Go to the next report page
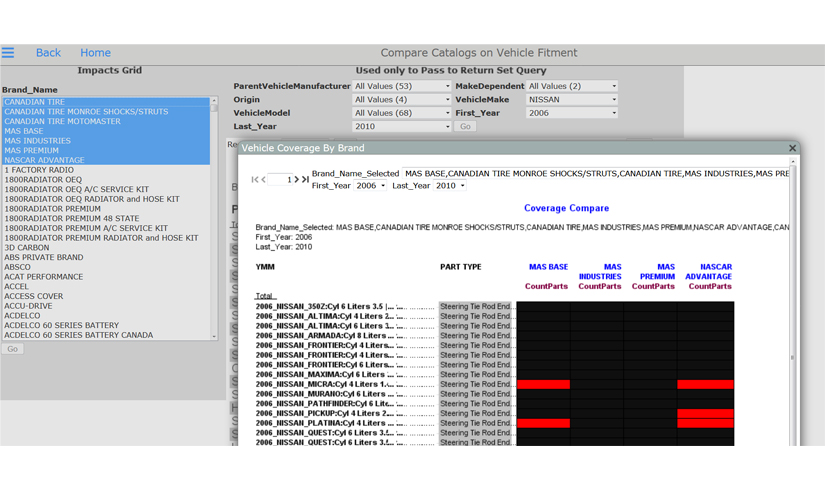The height and width of the screenshot is (491, 825). (297, 179)
